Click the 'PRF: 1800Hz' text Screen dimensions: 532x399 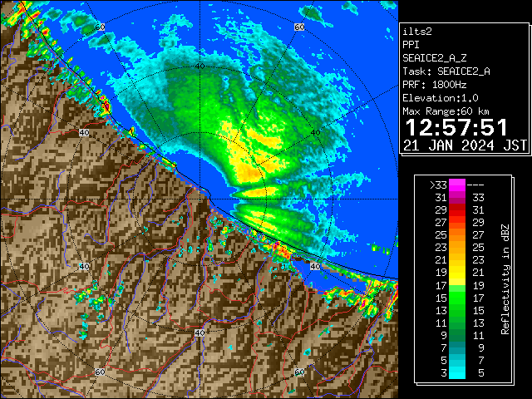tap(435, 85)
